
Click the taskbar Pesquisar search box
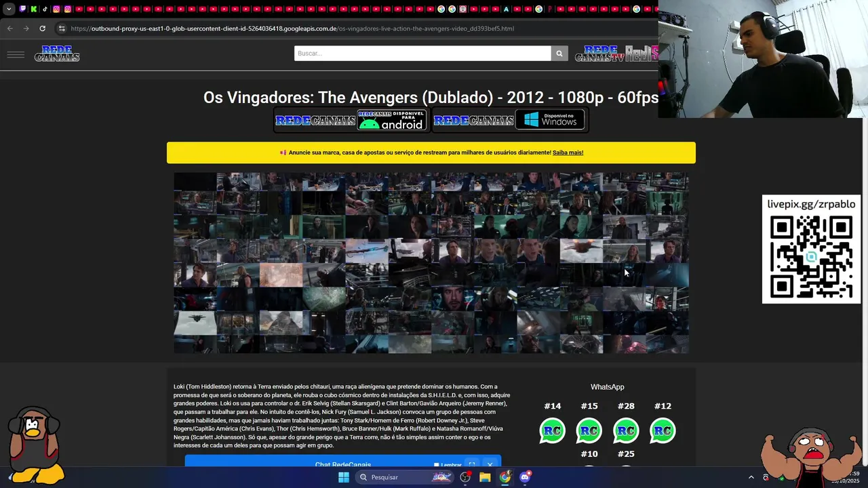[x=404, y=477]
